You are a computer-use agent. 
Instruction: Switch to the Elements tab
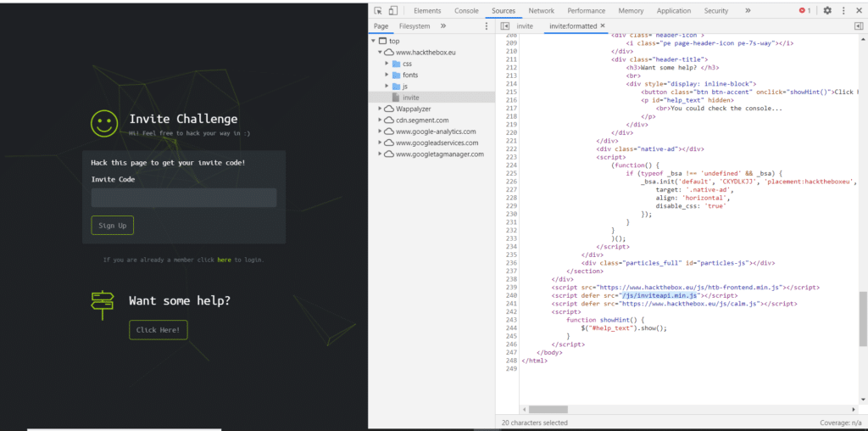(x=427, y=10)
